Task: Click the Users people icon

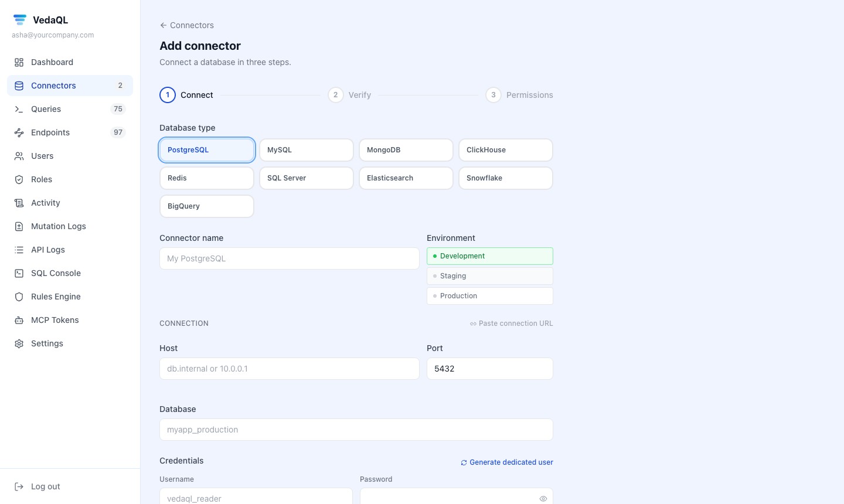Action: coord(19,156)
